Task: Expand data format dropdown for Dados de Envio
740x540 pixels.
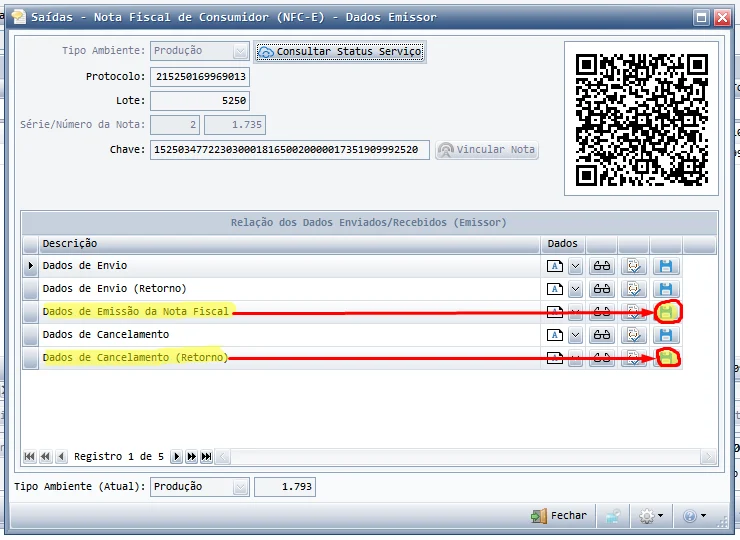Action: 575,266
